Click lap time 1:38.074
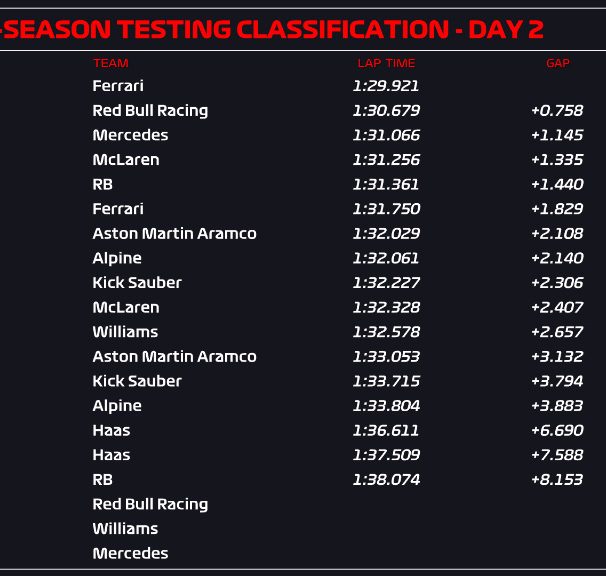Screen dimensions: 606x576 coord(386,480)
